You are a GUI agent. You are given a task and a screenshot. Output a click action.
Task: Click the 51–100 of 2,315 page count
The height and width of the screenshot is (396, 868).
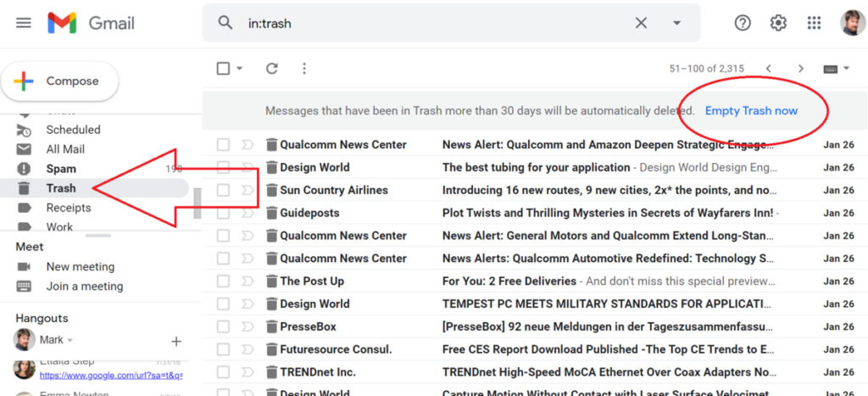click(x=707, y=69)
